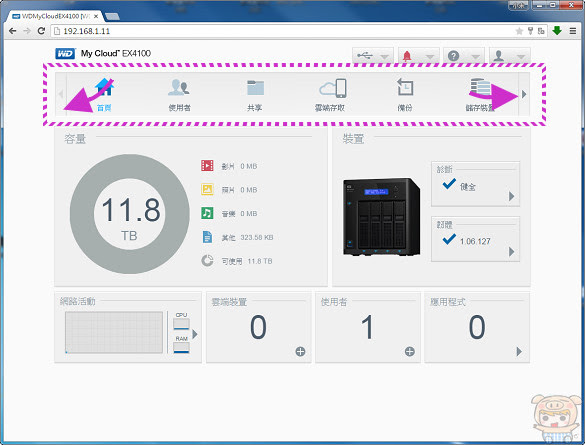Open the Apps (應用程式) tile arrow
Viewport: 585px width, 445px height.
click(x=519, y=351)
